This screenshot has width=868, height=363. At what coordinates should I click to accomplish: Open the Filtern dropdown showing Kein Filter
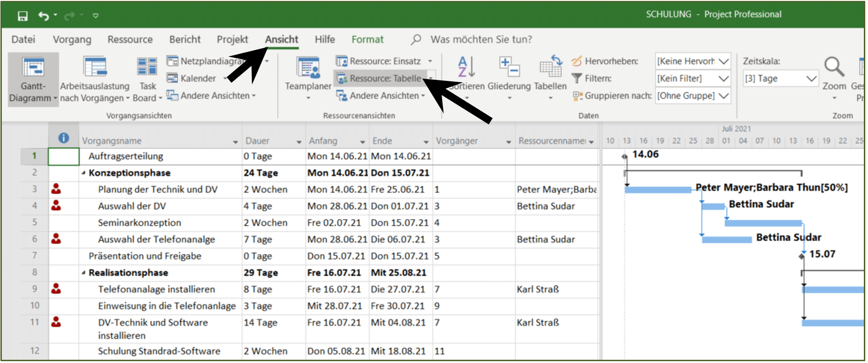(693, 79)
